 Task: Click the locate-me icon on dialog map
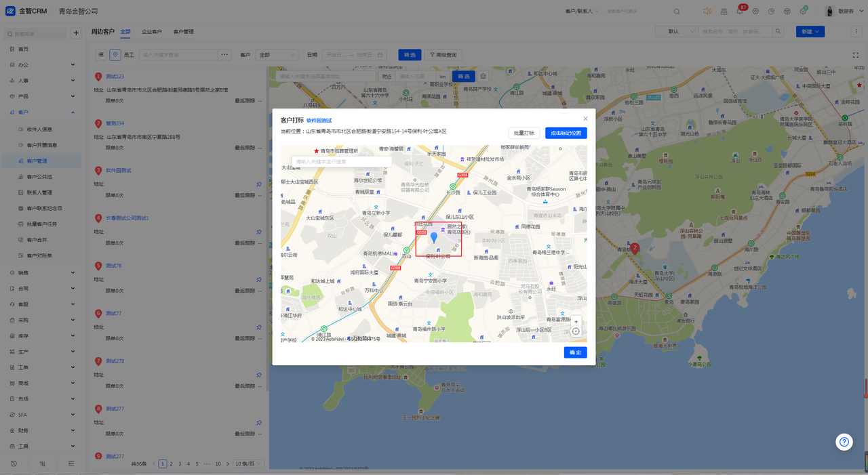(576, 331)
